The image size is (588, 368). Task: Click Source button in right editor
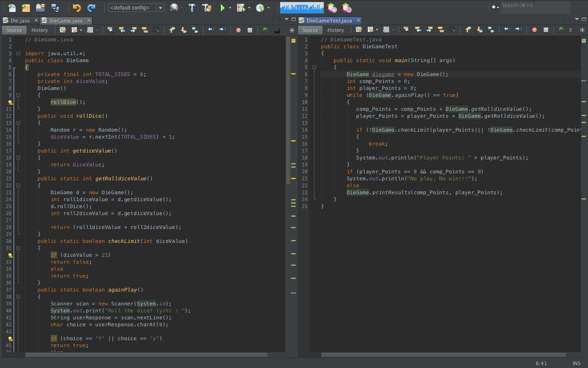(x=310, y=30)
